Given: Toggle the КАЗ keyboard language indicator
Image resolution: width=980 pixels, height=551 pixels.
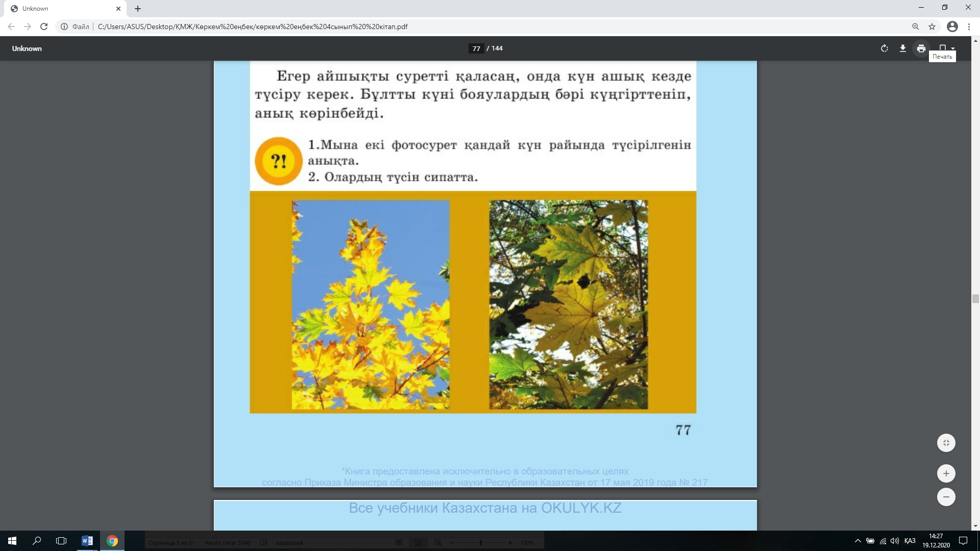Looking at the screenshot, I should point(910,541).
